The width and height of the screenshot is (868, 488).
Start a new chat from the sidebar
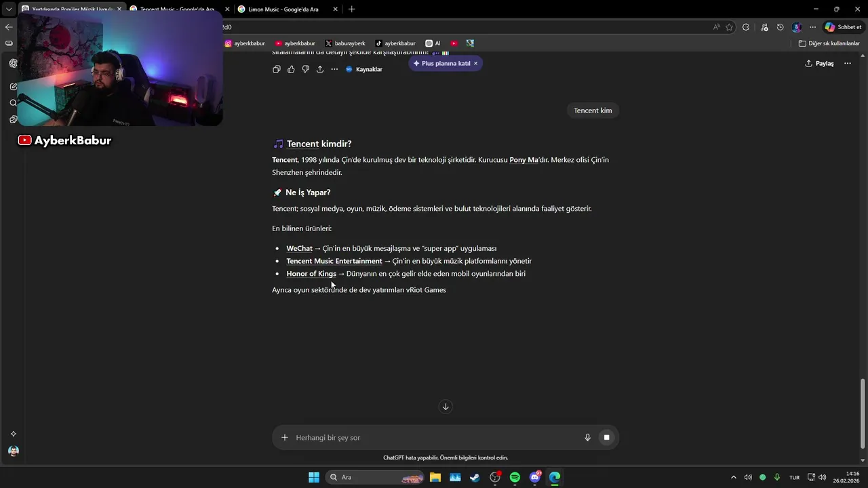coord(13,87)
